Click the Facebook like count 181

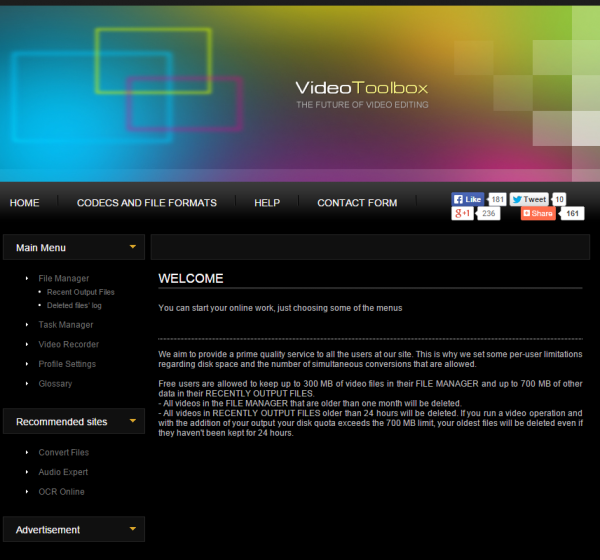(x=497, y=199)
